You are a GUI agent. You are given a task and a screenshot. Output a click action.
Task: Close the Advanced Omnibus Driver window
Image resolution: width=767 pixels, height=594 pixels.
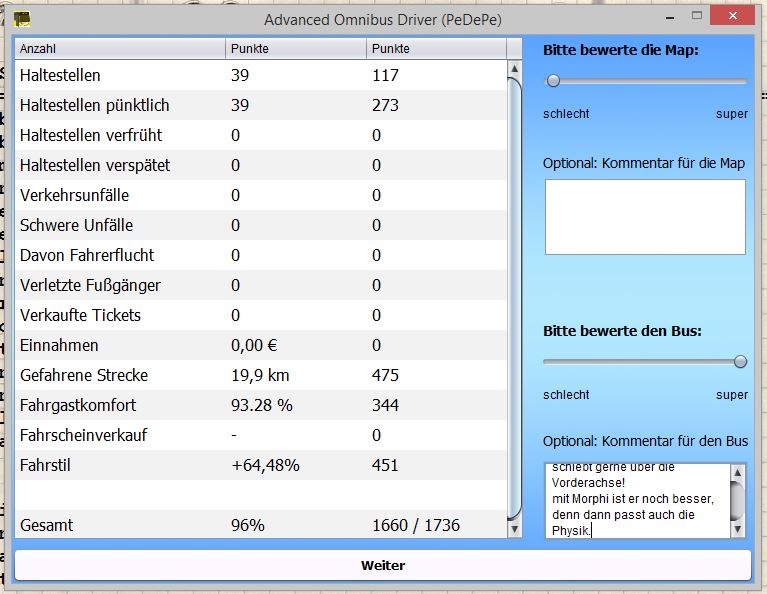[x=735, y=18]
